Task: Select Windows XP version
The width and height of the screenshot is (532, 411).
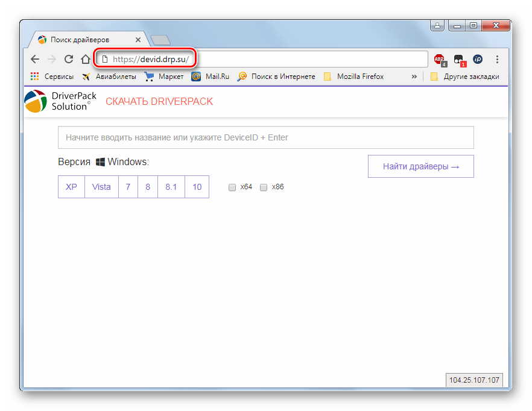Action: click(71, 187)
